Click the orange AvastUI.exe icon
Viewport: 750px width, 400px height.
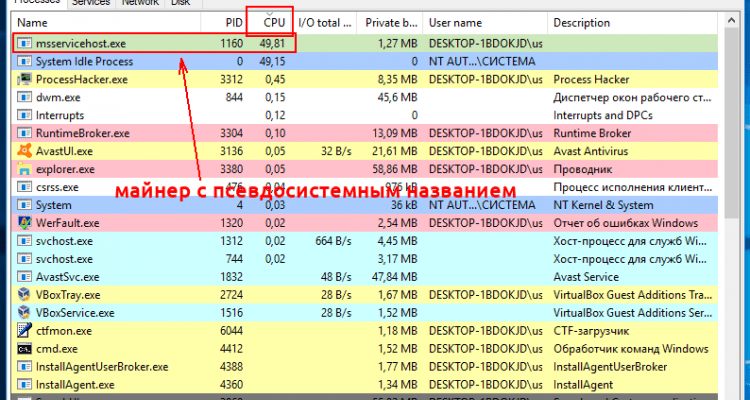tap(24, 151)
